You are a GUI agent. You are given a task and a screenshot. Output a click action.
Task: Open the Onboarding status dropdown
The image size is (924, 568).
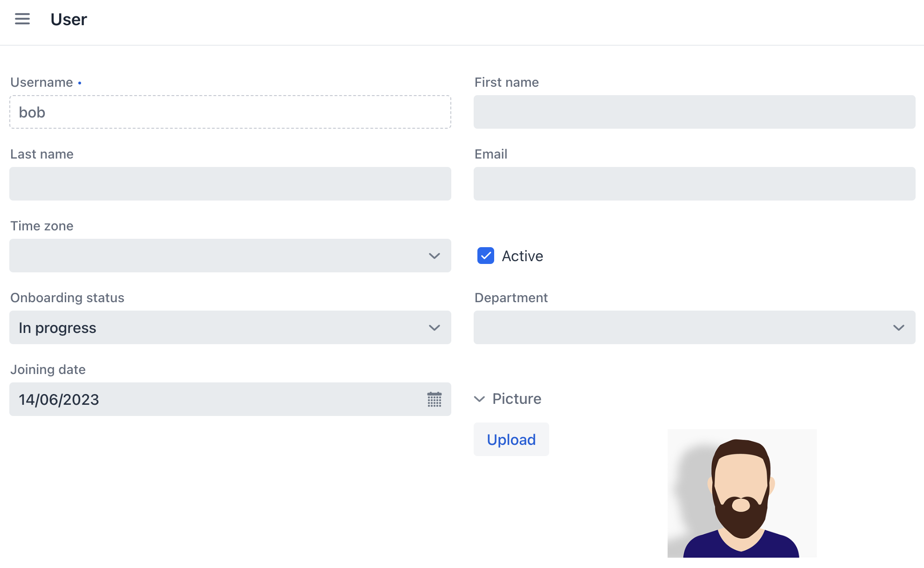230,328
